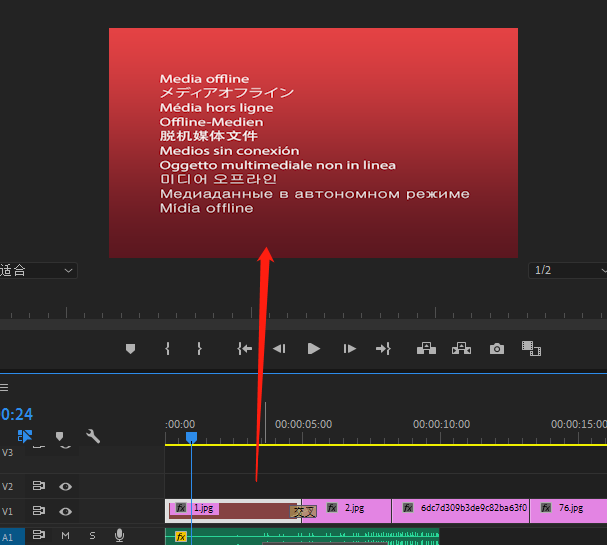Click the program monitor time ruler
This screenshot has width=607, height=545.
pyautogui.click(x=304, y=312)
